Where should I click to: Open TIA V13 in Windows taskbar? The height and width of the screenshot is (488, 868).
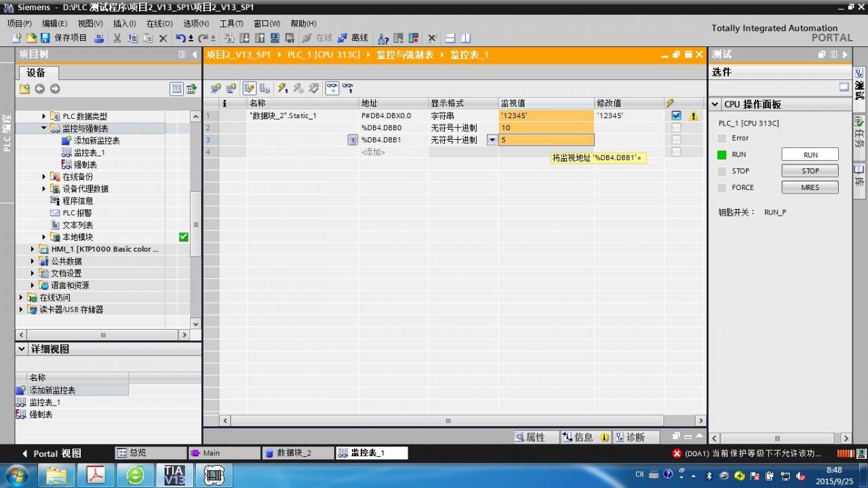click(174, 474)
